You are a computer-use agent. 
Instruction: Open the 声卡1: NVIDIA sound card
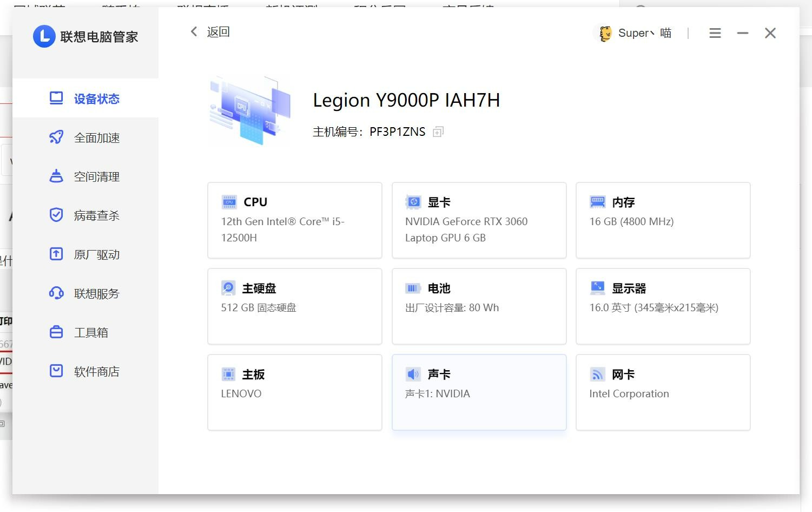[479, 392]
